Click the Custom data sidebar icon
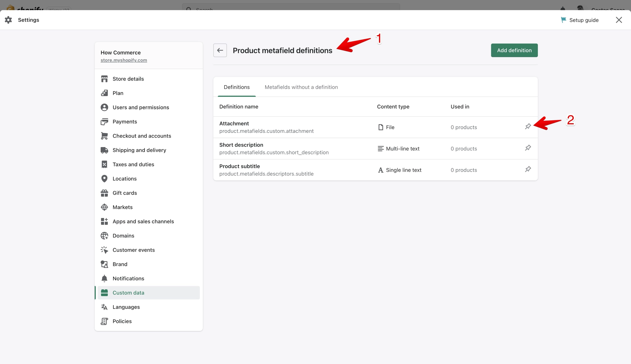Image resolution: width=631 pixels, height=364 pixels. point(104,292)
